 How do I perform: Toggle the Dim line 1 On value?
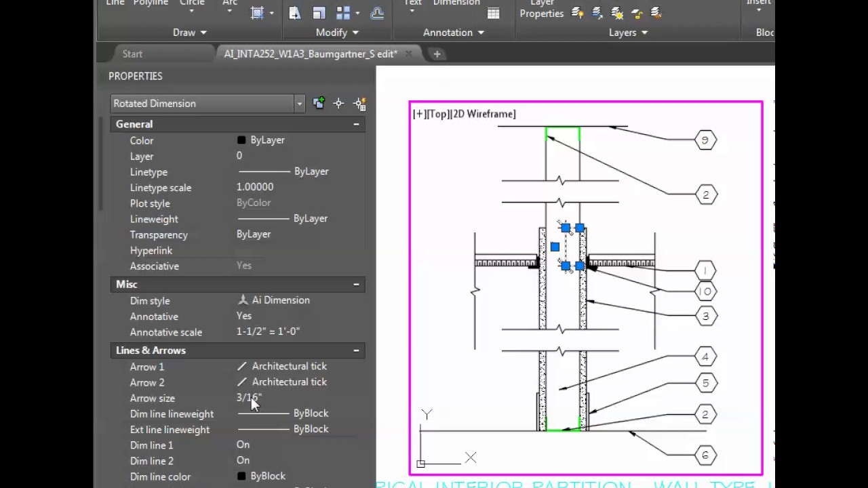pos(243,445)
